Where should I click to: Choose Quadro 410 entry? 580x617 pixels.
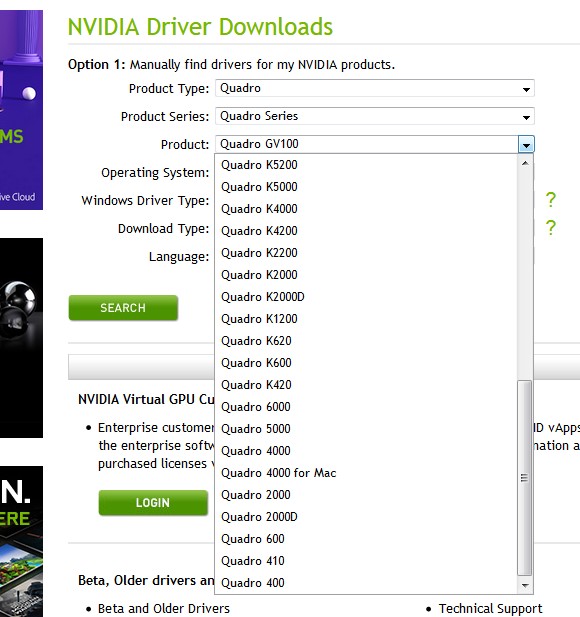[366, 562]
